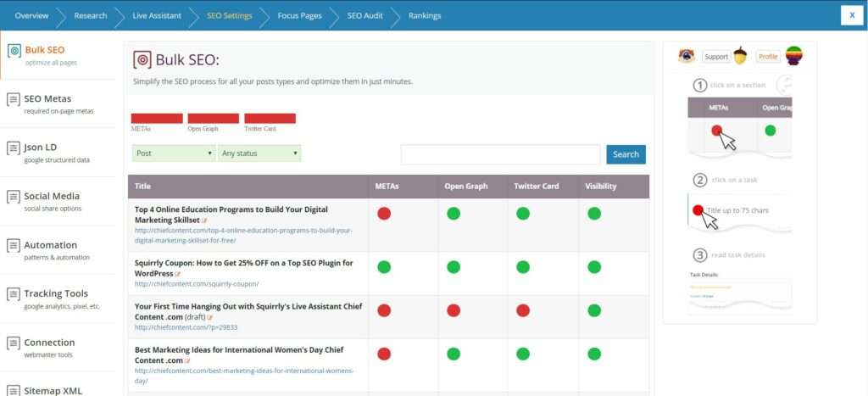Click the Automation sidebar icon

(x=13, y=246)
